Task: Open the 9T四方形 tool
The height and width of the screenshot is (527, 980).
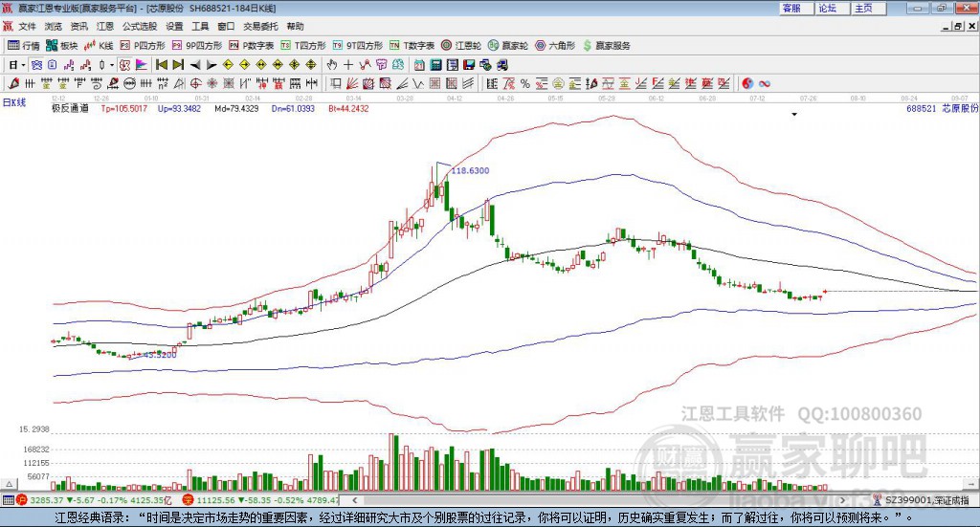Action: click(x=358, y=46)
